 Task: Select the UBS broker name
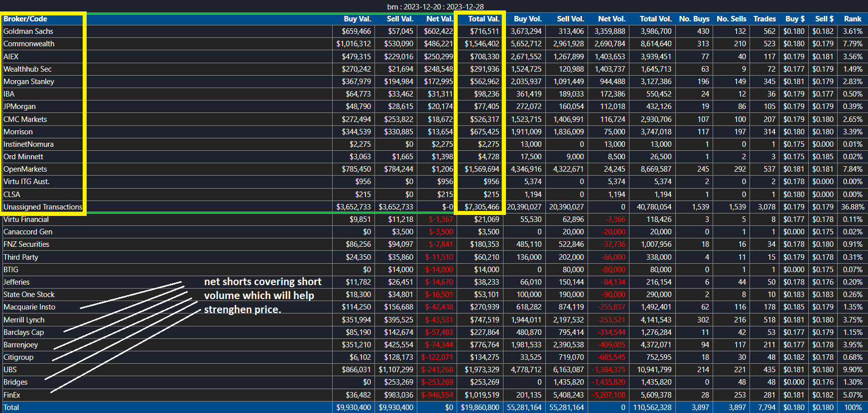coord(10,370)
